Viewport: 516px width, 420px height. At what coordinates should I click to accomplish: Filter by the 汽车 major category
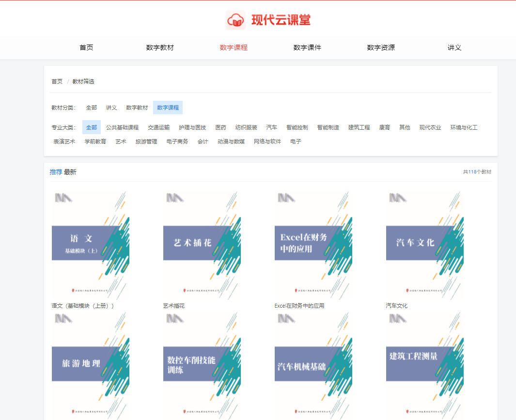[271, 127]
